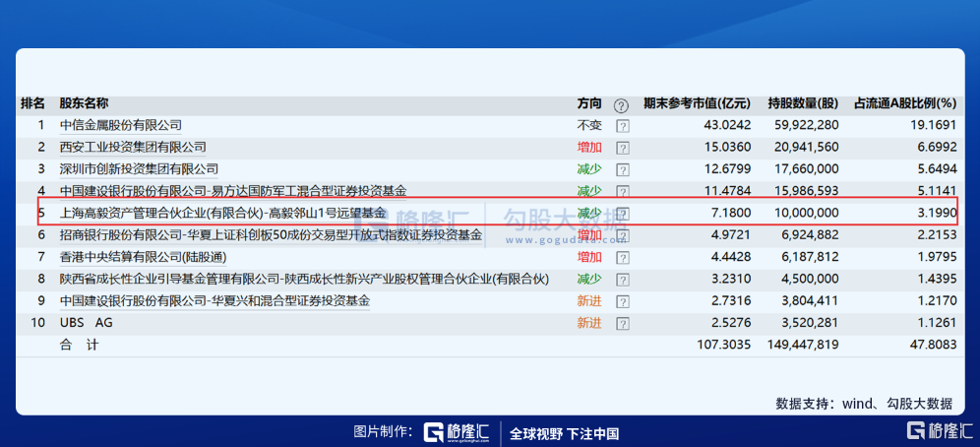Click 不变 direction for 中信金属
The image size is (980, 447).
(x=589, y=125)
